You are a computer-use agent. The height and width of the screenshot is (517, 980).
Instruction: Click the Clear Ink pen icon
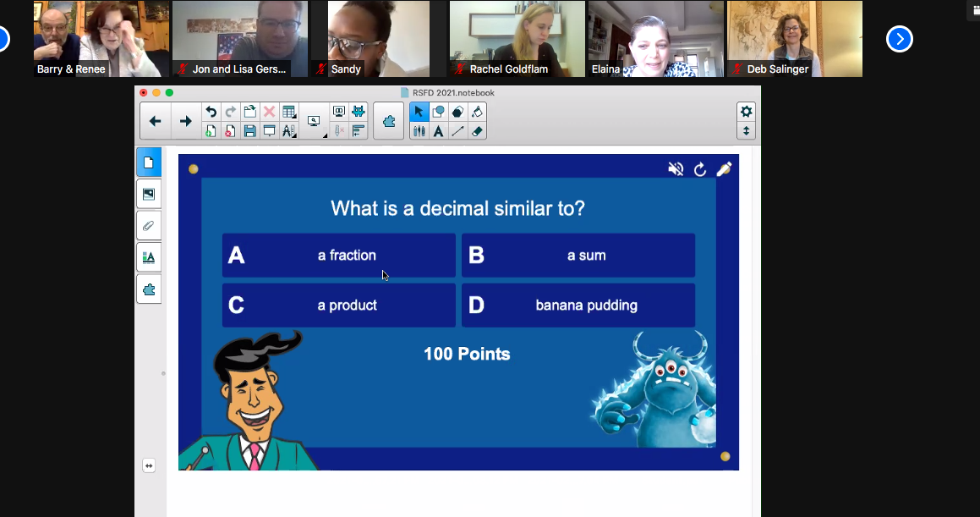pyautogui.click(x=339, y=130)
